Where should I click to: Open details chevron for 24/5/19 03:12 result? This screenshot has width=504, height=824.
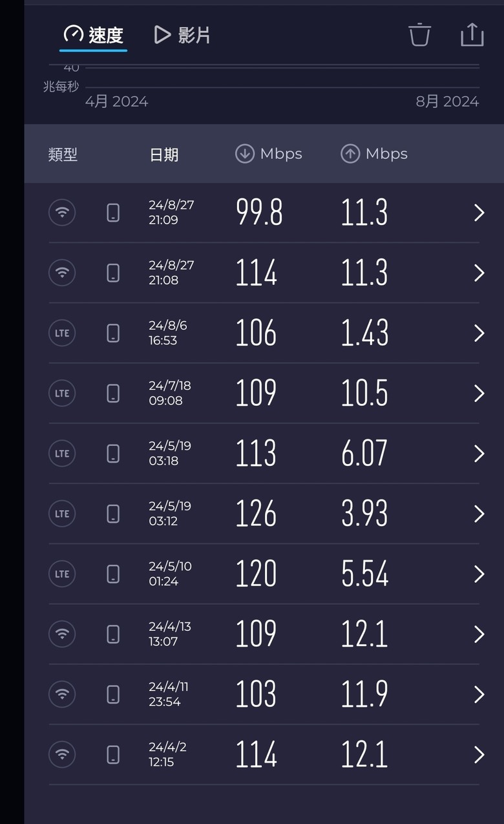pos(479,514)
